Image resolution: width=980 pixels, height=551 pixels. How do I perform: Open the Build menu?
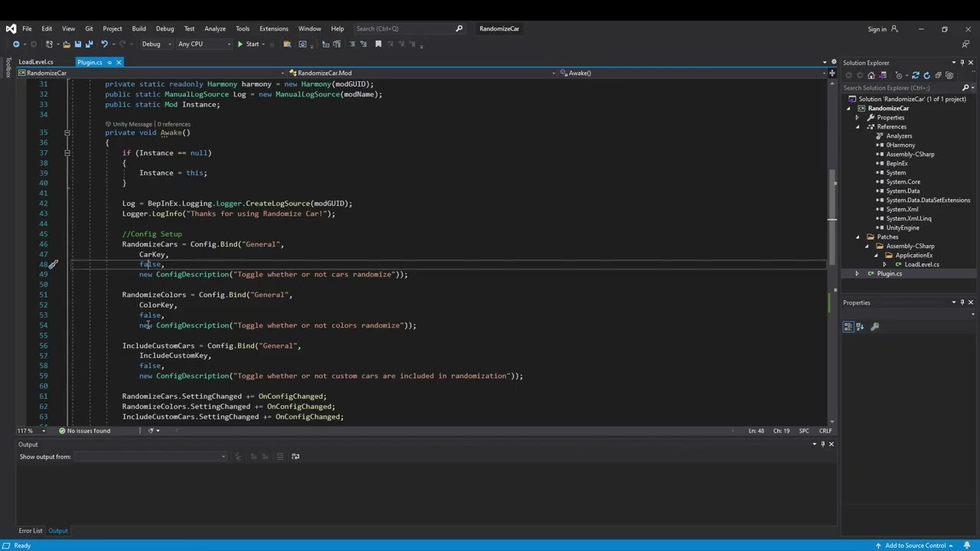pyautogui.click(x=139, y=28)
